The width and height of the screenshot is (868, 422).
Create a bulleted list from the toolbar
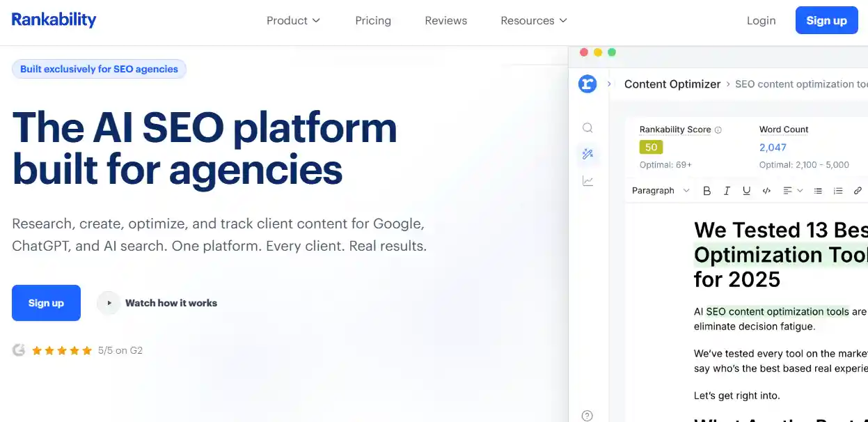tap(818, 189)
